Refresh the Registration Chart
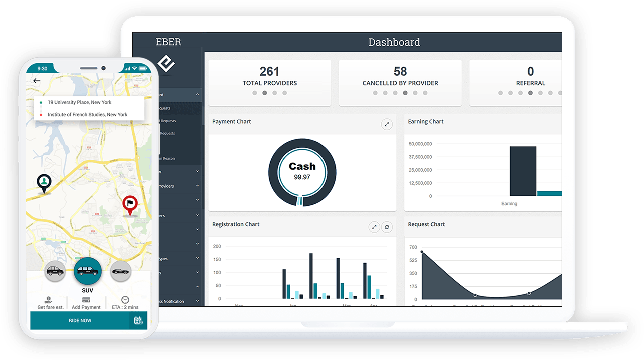644x360 pixels. [x=387, y=227]
